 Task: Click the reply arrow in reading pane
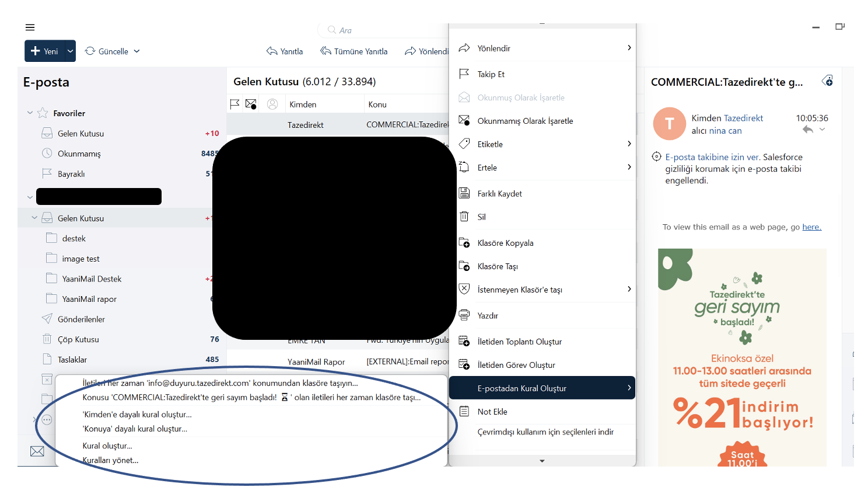coord(807,130)
